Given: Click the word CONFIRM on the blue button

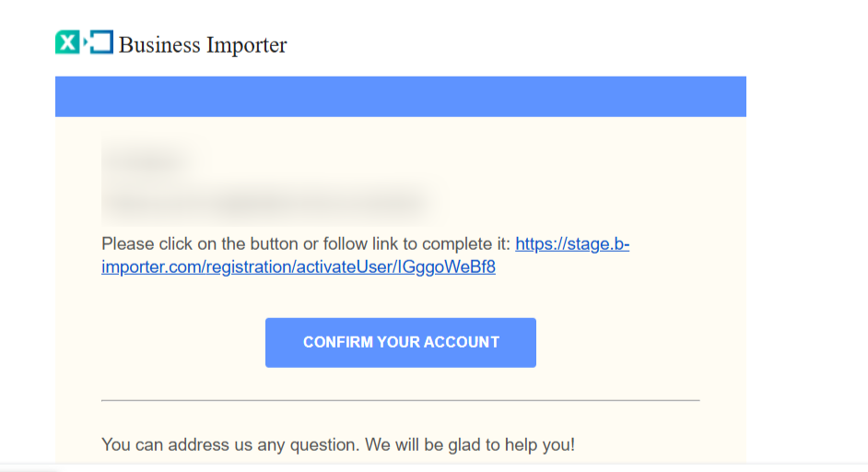Looking at the screenshot, I should tap(337, 342).
